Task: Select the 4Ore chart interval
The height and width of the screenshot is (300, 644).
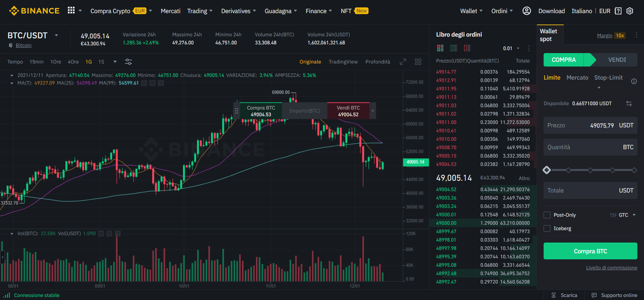Action: 73,62
